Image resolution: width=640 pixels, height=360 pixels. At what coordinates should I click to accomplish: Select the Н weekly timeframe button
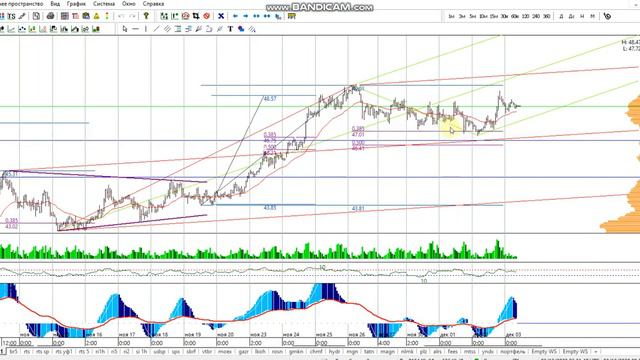pos(582,16)
